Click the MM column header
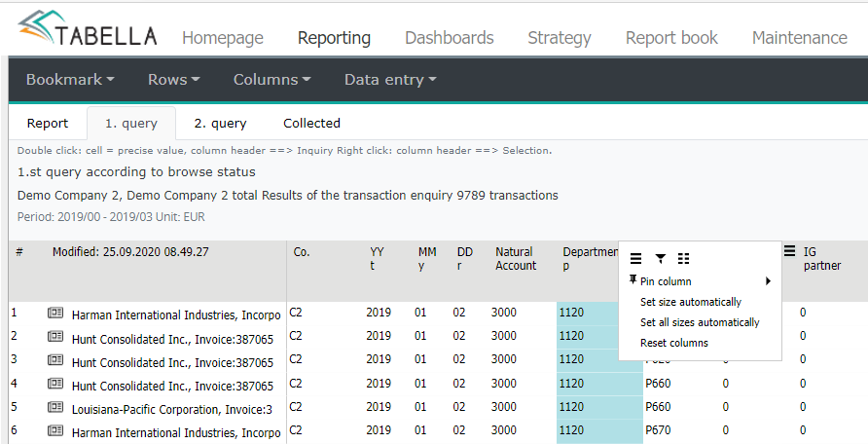The width and height of the screenshot is (868, 444). [427, 259]
